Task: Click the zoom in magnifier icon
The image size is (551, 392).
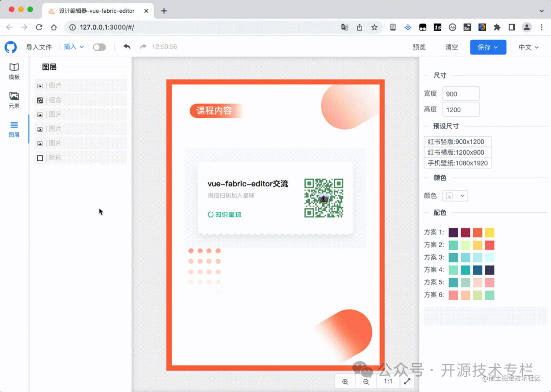Action: tap(345, 381)
